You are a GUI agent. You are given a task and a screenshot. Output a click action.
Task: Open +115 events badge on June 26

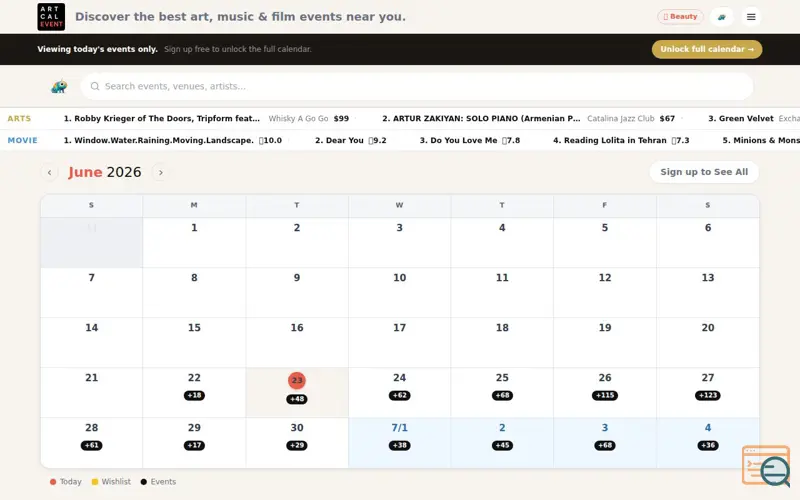click(605, 395)
